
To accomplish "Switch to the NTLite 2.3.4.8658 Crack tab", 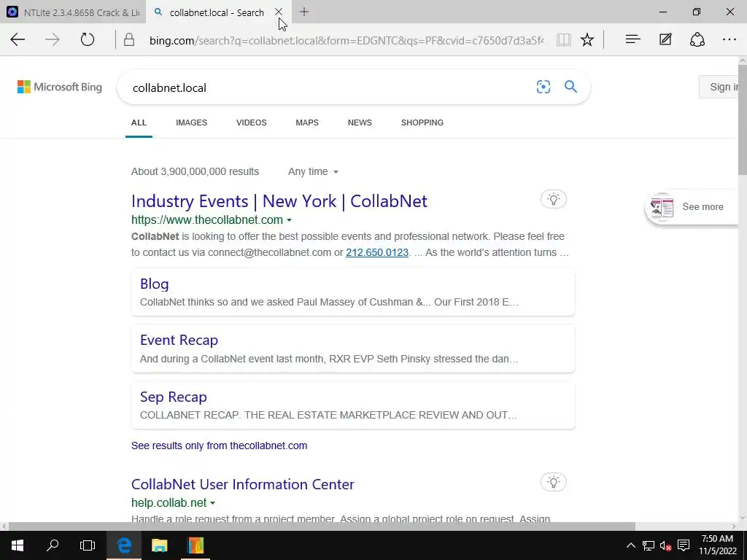I will [72, 12].
